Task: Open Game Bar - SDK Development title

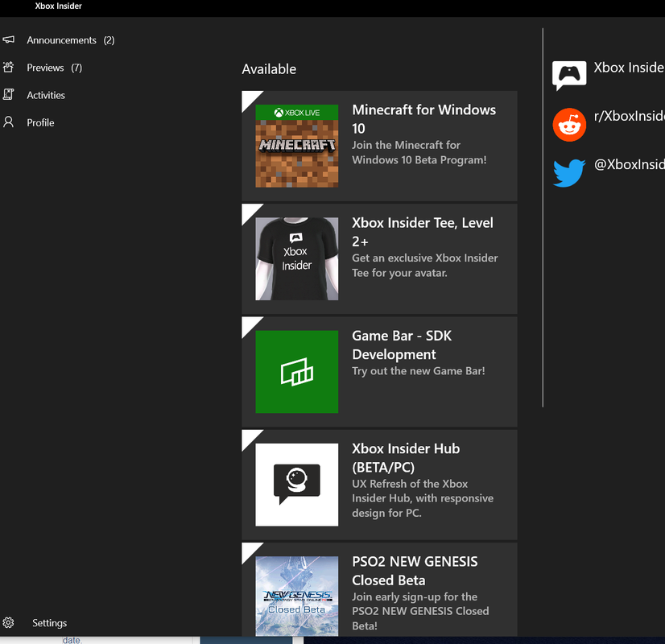Action: [402, 345]
